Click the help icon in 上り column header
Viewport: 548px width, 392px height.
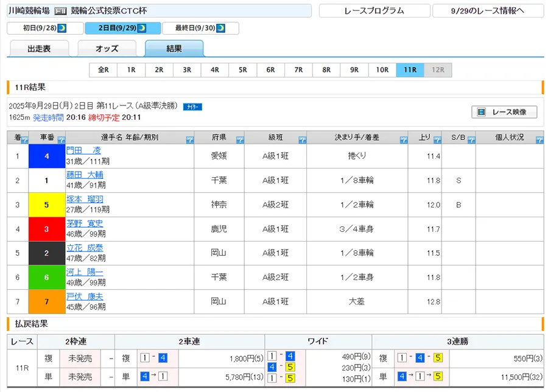(437, 140)
